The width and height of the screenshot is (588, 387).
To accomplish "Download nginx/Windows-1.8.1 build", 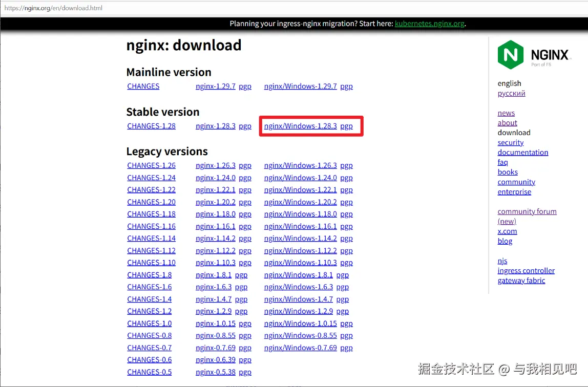I will 299,275.
